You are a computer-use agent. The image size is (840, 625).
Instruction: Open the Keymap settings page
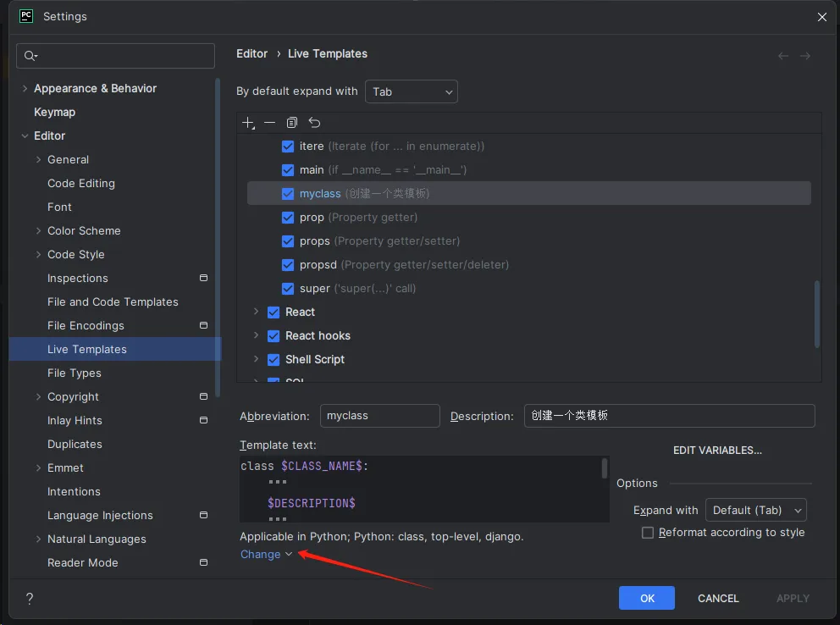(x=55, y=112)
